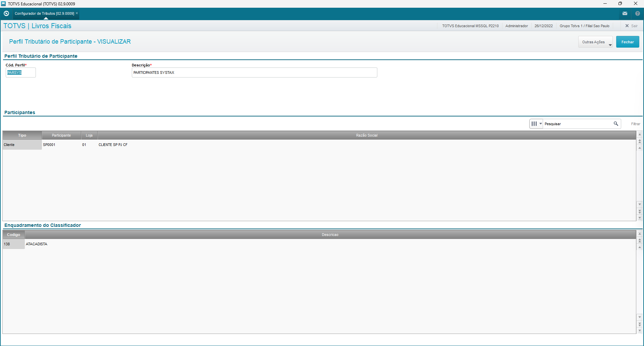Viewport: 644px width, 346px height.
Task: Focus the Descrição input field
Action: pyautogui.click(x=255, y=72)
